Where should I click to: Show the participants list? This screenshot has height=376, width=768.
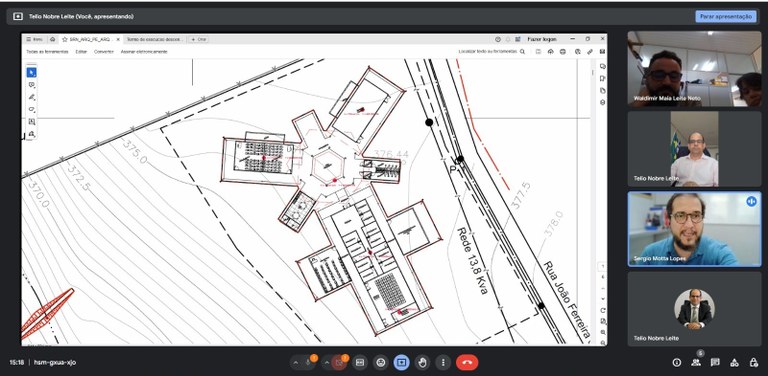696,363
